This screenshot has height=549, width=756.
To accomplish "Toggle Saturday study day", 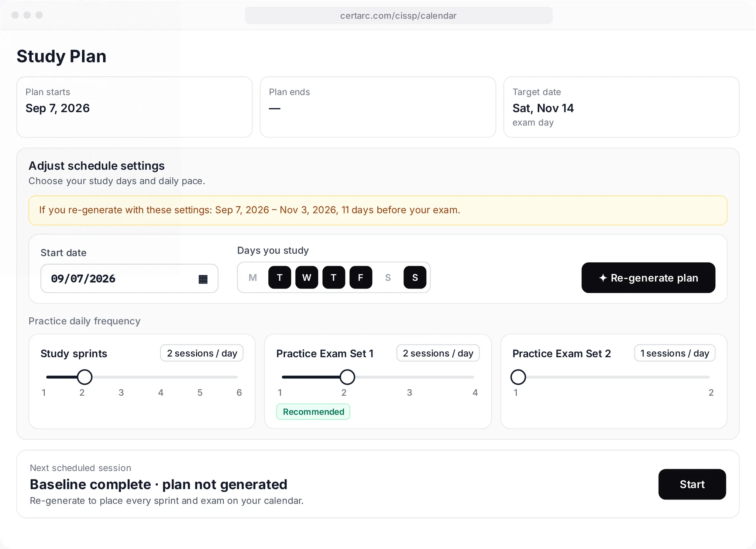I will 388,277.
